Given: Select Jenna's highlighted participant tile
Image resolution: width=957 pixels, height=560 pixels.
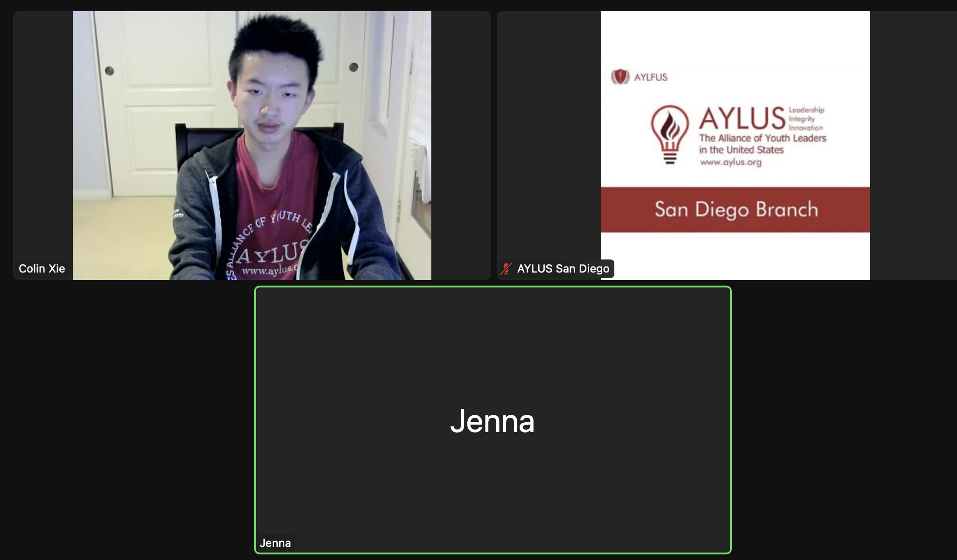Looking at the screenshot, I should pyautogui.click(x=493, y=420).
